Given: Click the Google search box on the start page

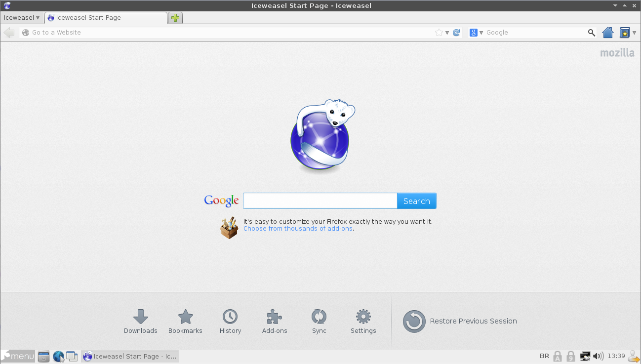Looking at the screenshot, I should tap(320, 201).
